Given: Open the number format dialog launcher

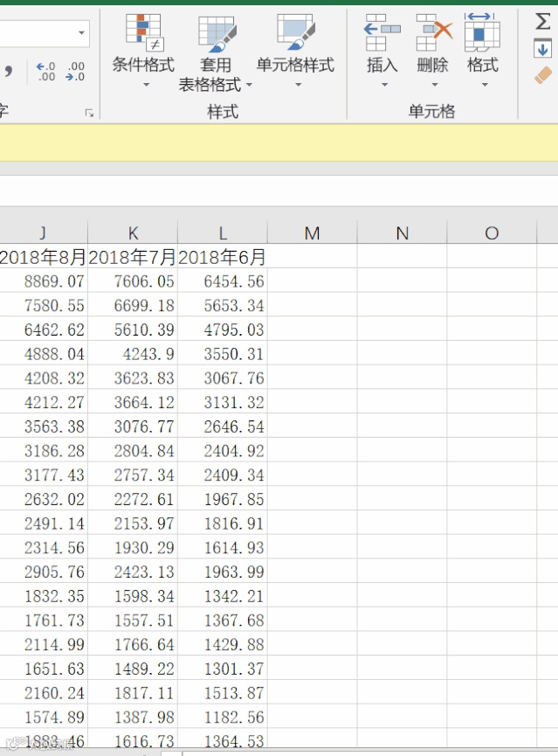Looking at the screenshot, I should pos(89,113).
